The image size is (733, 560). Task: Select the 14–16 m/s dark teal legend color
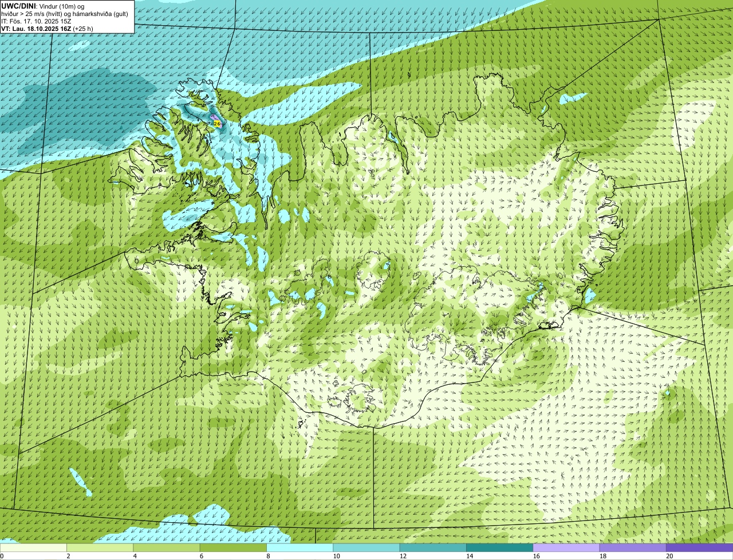coord(500,547)
